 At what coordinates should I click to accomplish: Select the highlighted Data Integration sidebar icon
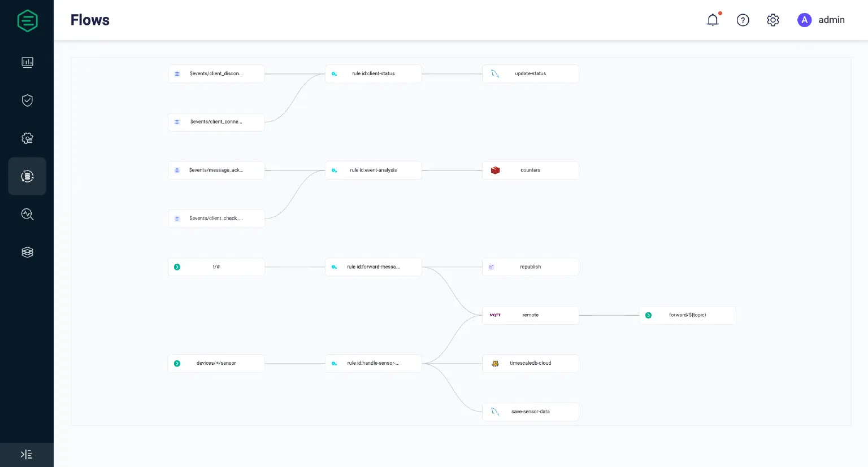27,176
